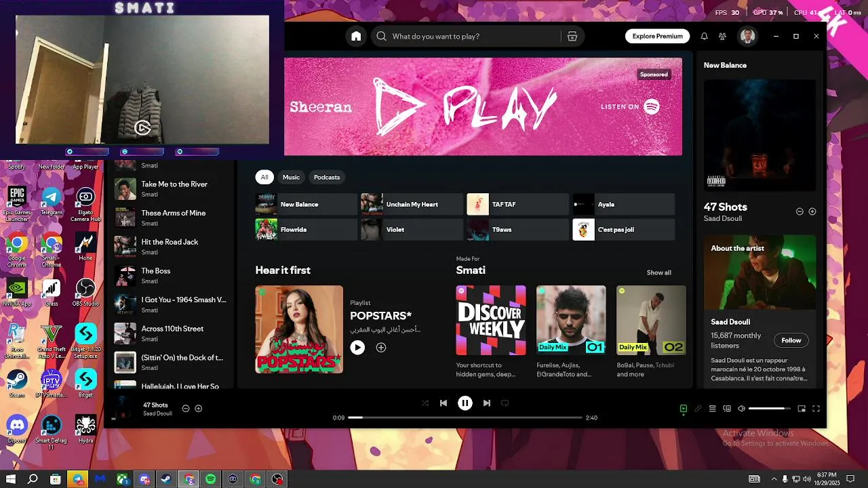The width and height of the screenshot is (868, 488).
Task: Click the Spotify icon in the taskbar
Action: (x=210, y=479)
